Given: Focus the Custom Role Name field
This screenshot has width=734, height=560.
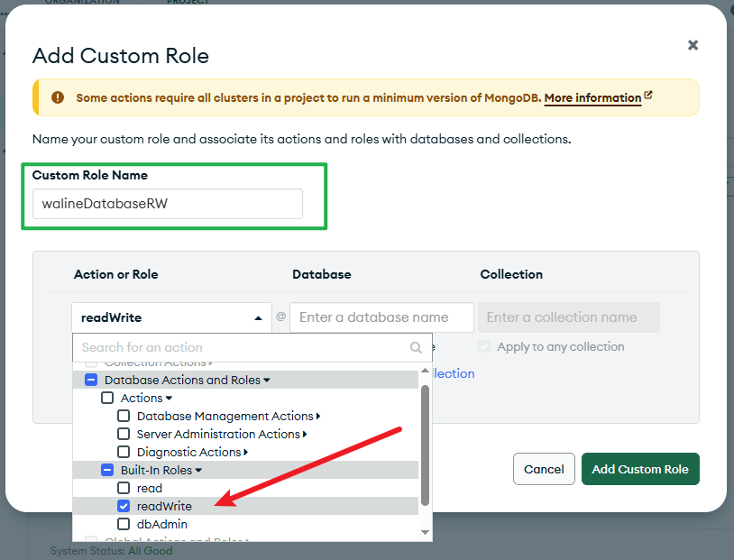Looking at the screenshot, I should tap(168, 204).
